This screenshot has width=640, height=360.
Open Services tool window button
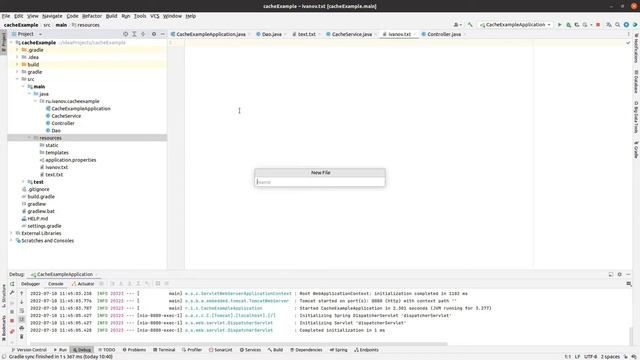click(250, 350)
